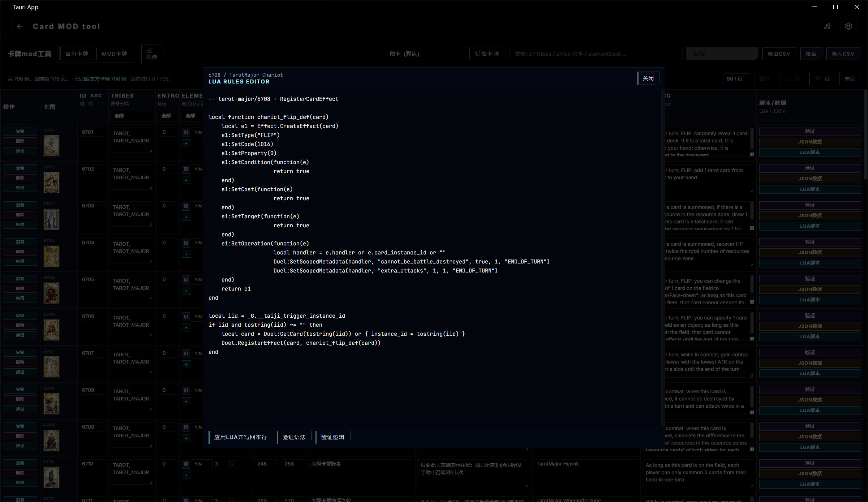The width and height of the screenshot is (868, 502).
Task: Add element cost with plus on row 6703
Action: pyautogui.click(x=186, y=217)
